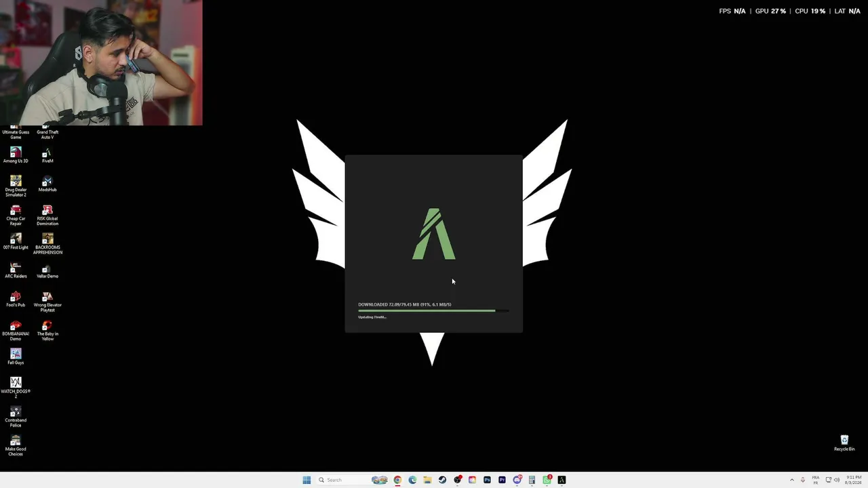Click the LAT N/A overlay readout
868x488 pixels.
pyautogui.click(x=847, y=11)
